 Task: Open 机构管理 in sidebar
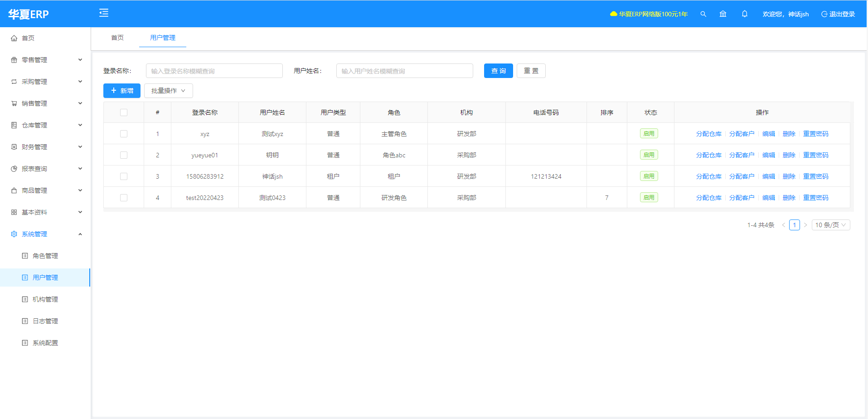click(x=45, y=299)
